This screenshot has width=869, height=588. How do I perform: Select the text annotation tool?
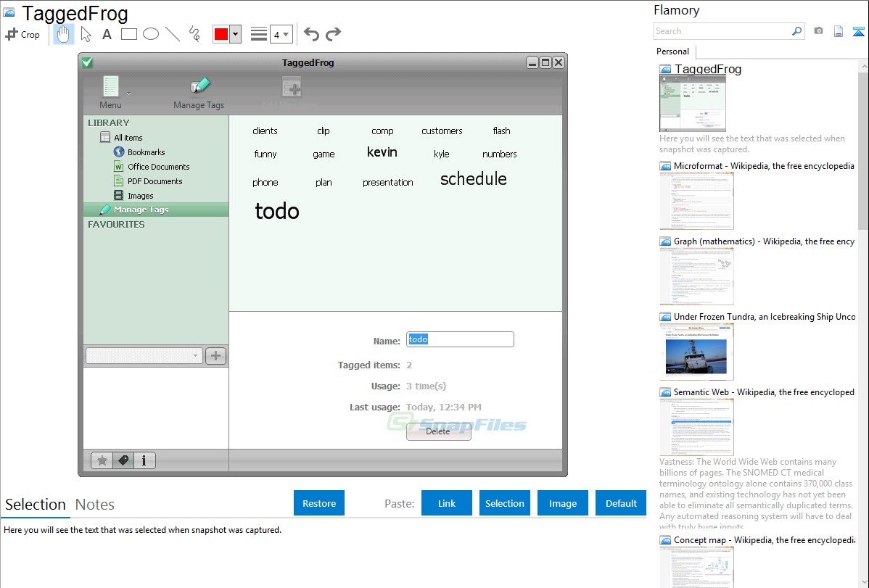coord(107,34)
